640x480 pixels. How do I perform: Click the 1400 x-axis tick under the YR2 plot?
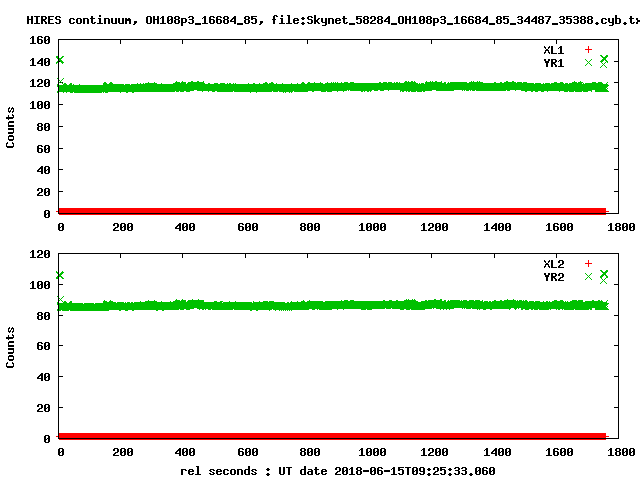(497, 452)
